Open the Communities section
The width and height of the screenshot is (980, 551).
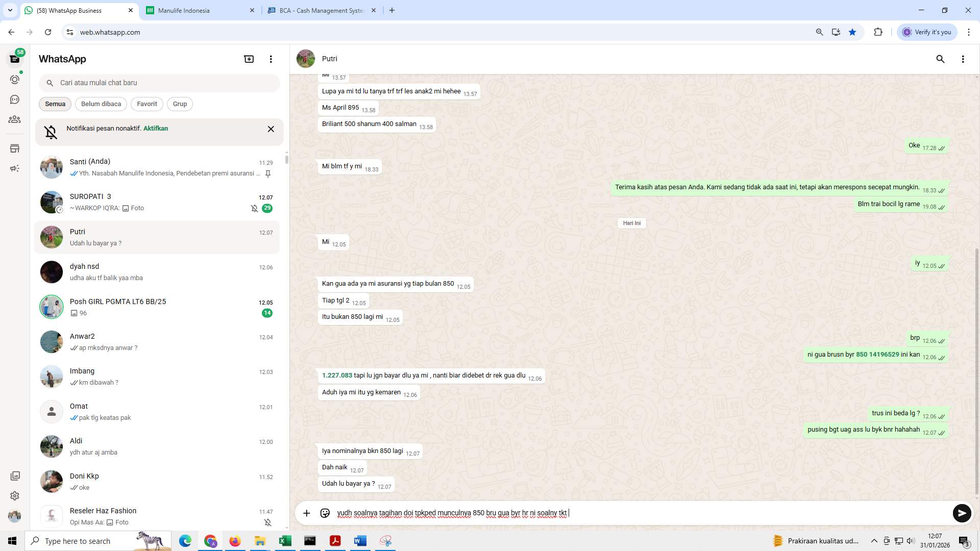tap(15, 119)
